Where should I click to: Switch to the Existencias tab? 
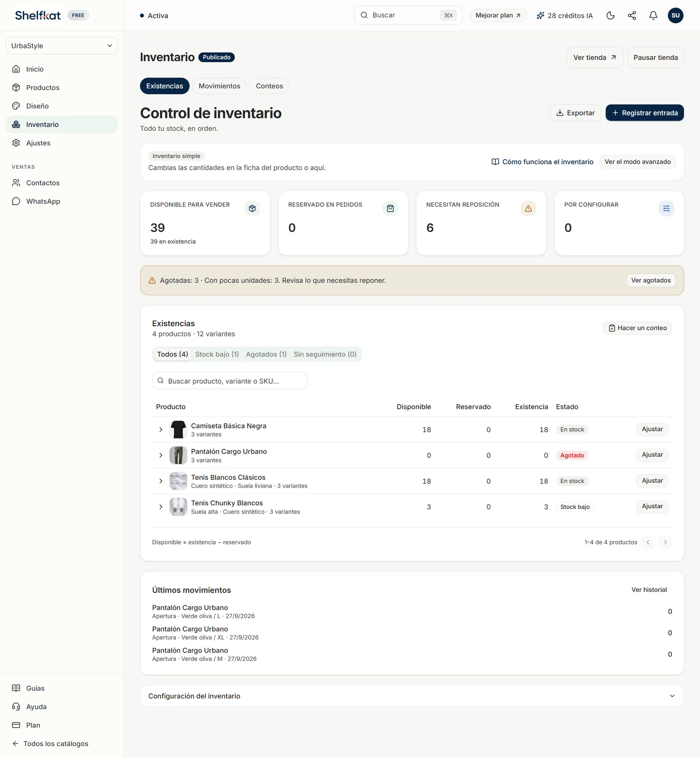pyautogui.click(x=164, y=86)
